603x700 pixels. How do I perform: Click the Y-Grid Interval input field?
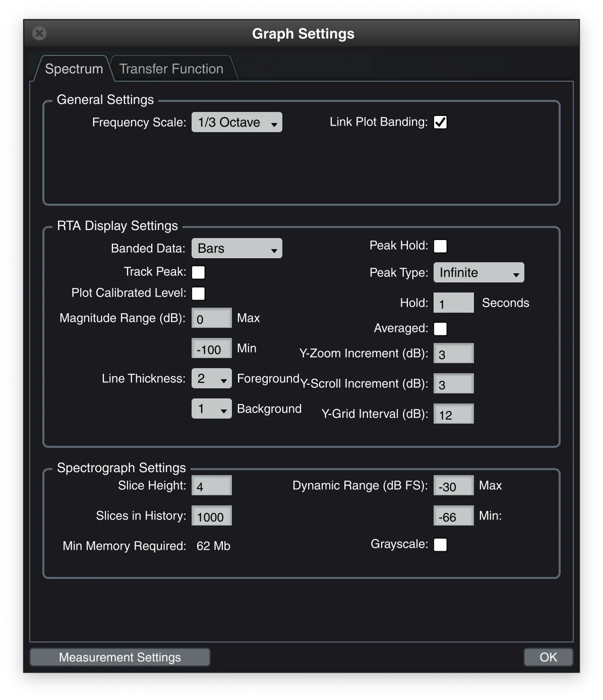click(x=453, y=414)
